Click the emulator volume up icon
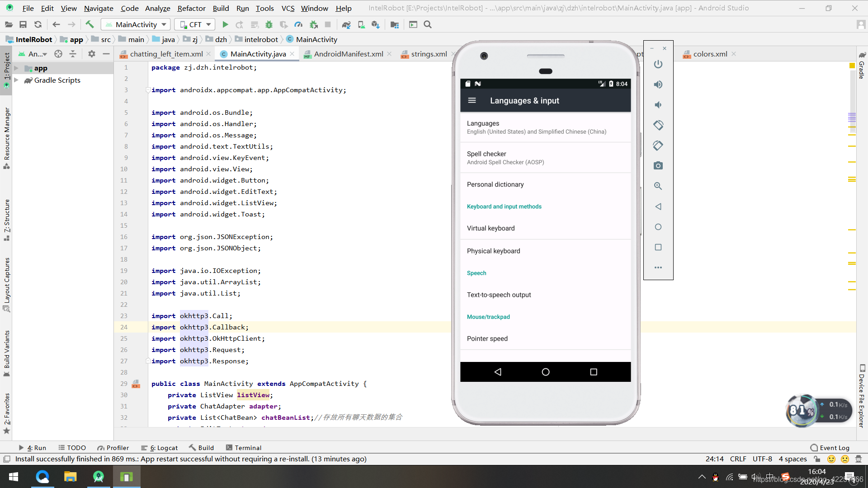Screen dimensions: 868x488 pyautogui.click(x=658, y=84)
